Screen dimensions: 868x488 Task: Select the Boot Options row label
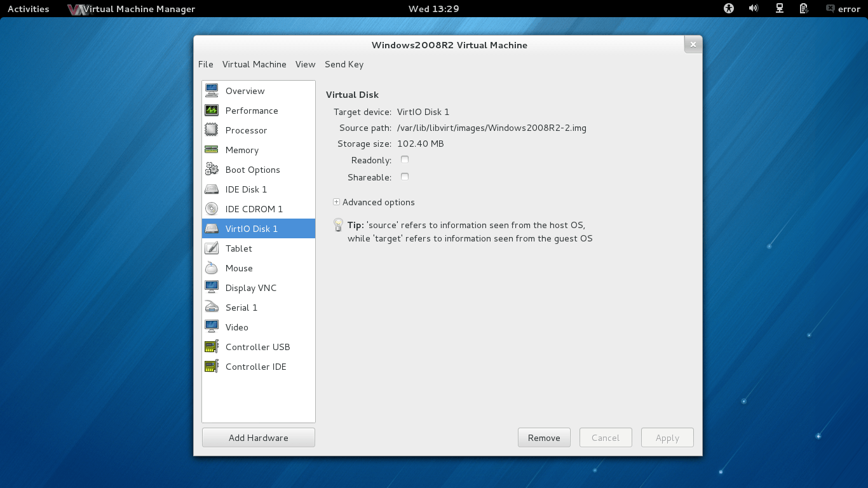coord(252,170)
